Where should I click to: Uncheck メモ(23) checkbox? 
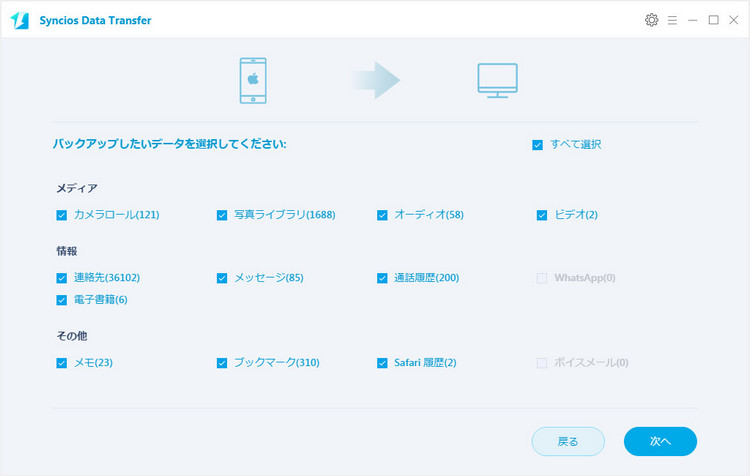tap(62, 363)
